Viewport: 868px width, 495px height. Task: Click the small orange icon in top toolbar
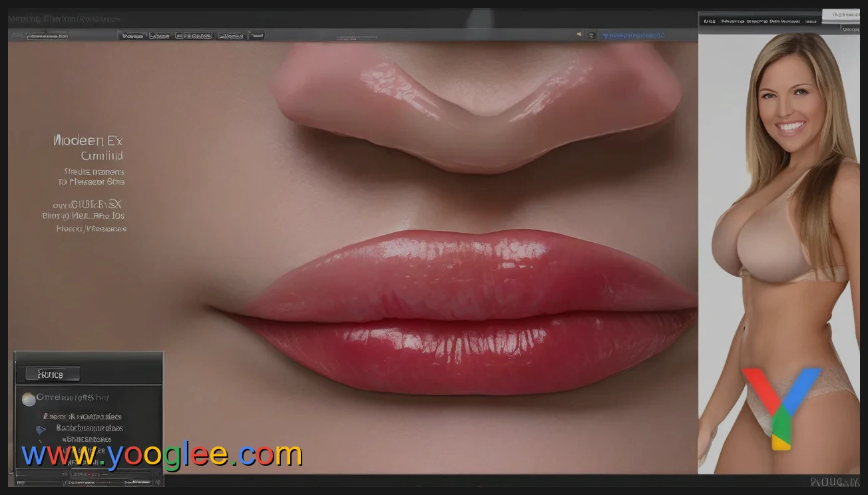[579, 35]
